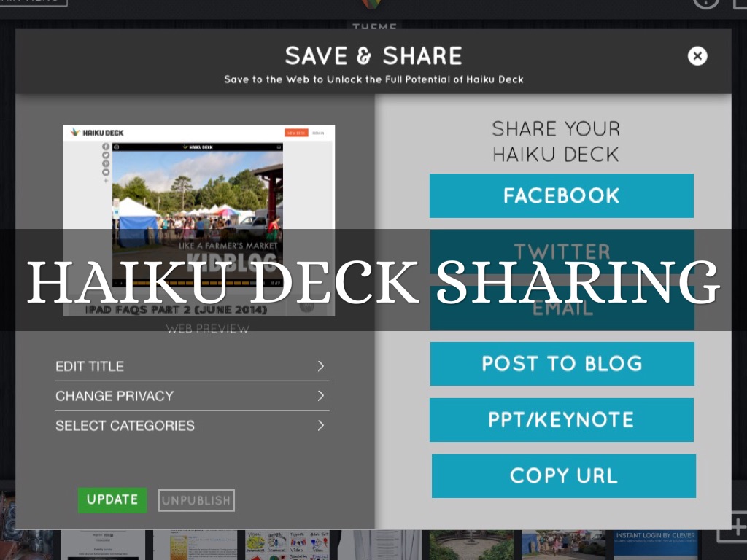Viewport: 747px width, 560px height.
Task: Click the green Update button
Action: click(x=112, y=500)
